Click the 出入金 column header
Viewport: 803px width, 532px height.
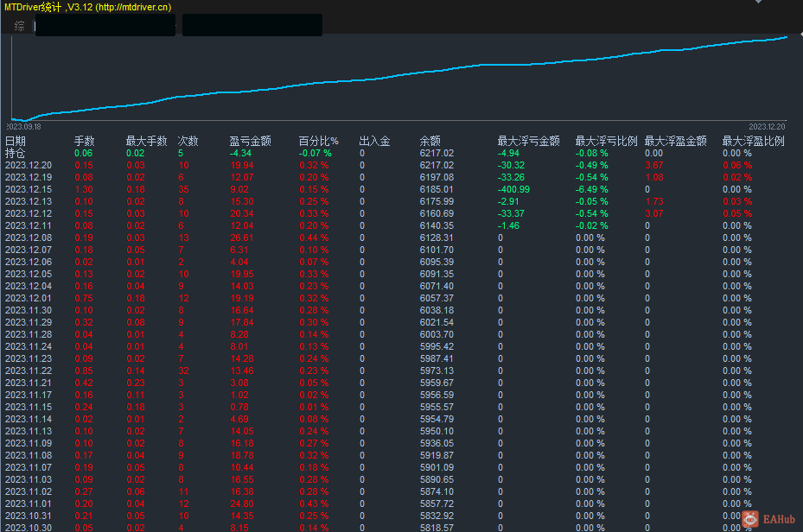pos(374,141)
